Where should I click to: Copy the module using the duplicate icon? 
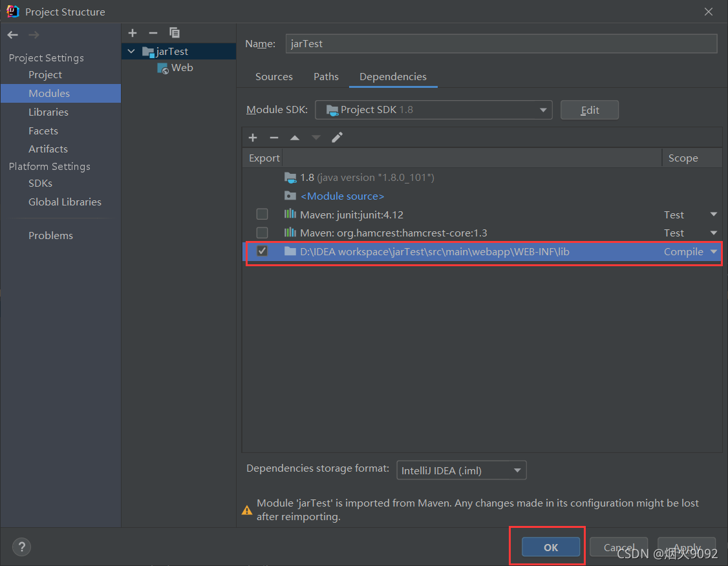point(175,33)
